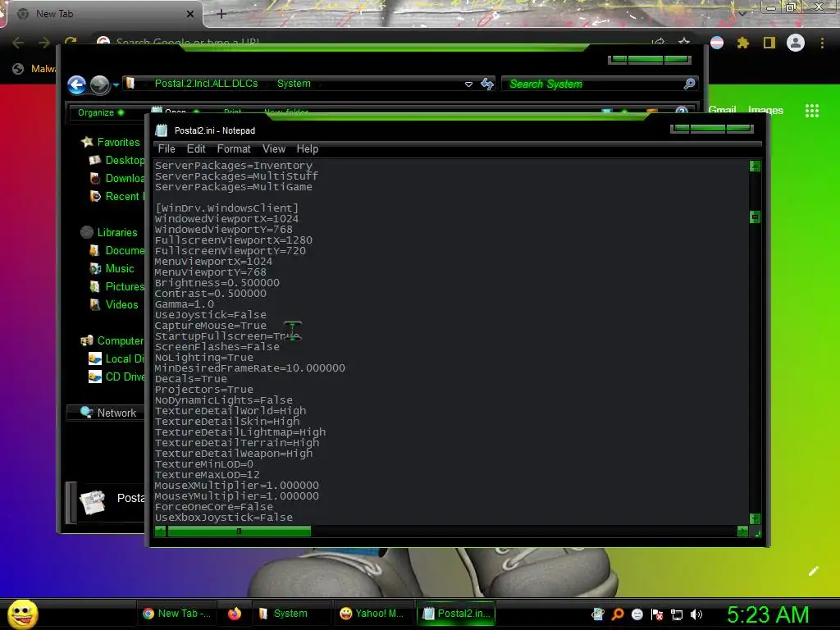Open the recent locations dropdown in Explorer

pyautogui.click(x=116, y=84)
